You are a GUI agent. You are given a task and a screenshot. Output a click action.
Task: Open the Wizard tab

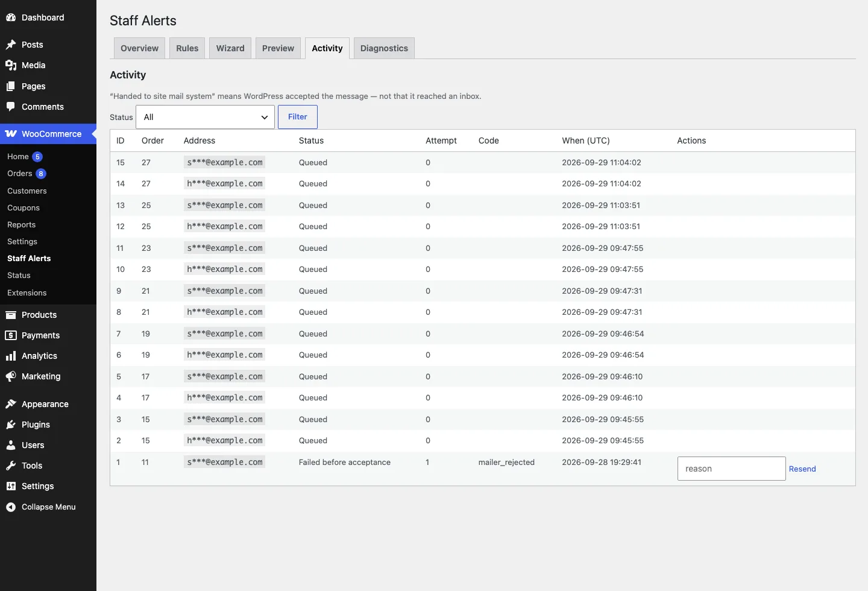tap(230, 48)
